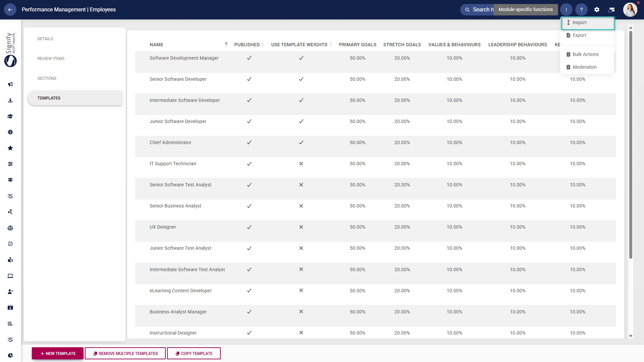Open the ID badge sidebar icon

10,307
